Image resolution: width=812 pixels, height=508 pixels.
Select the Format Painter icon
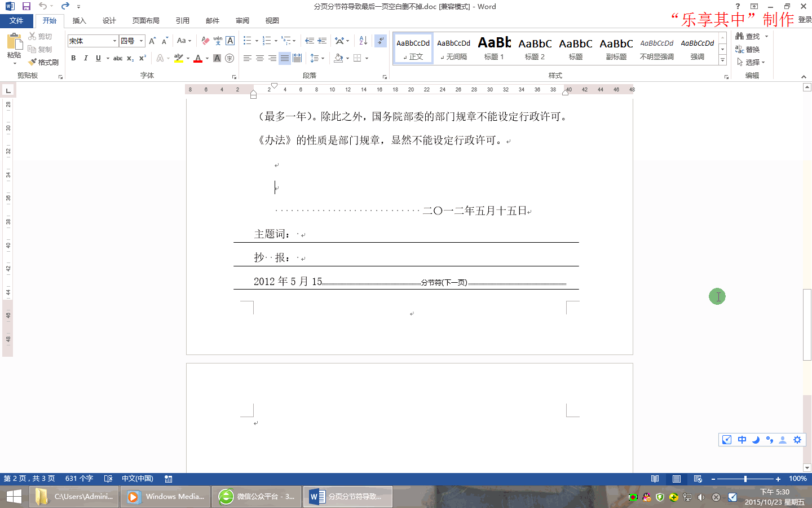(44, 62)
